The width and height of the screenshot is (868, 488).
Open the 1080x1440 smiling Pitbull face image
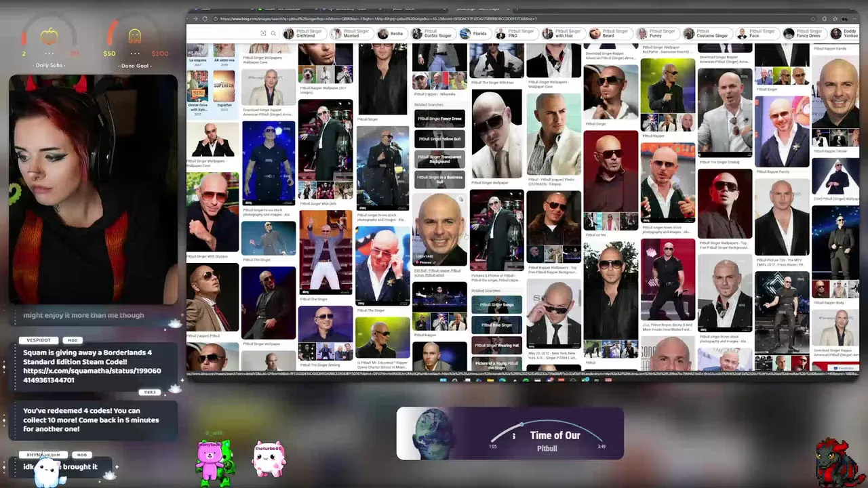click(x=439, y=228)
